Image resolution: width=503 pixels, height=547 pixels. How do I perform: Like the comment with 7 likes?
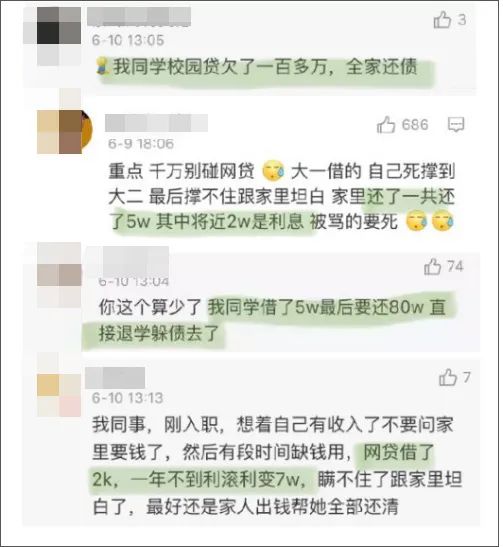coord(448,377)
